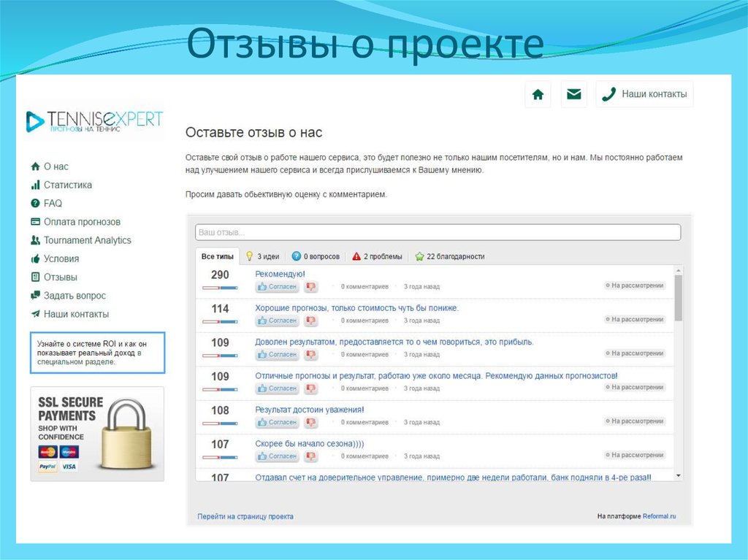The width and height of the screenshot is (748, 560).
Task: Select the Оплата прогнозов card icon
Action: (35, 221)
